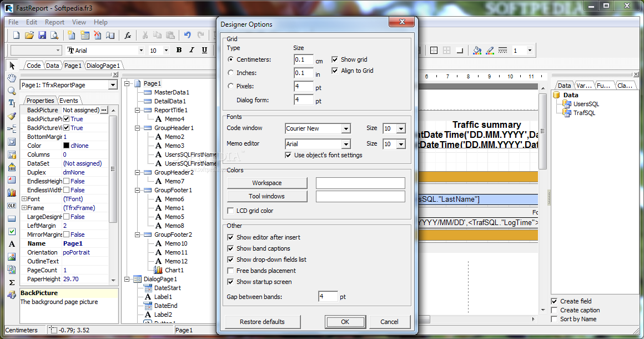This screenshot has width=644, height=339.
Task: Confirm the dialog with OK
Action: (345, 322)
